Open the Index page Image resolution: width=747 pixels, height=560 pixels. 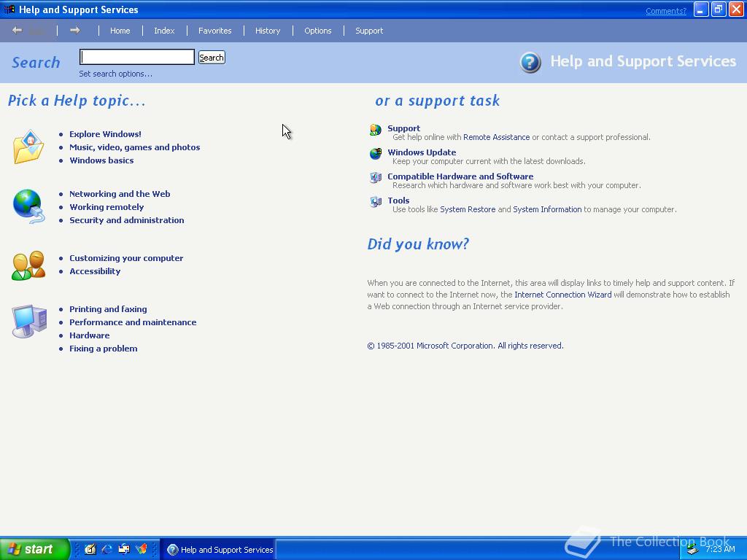tap(164, 31)
